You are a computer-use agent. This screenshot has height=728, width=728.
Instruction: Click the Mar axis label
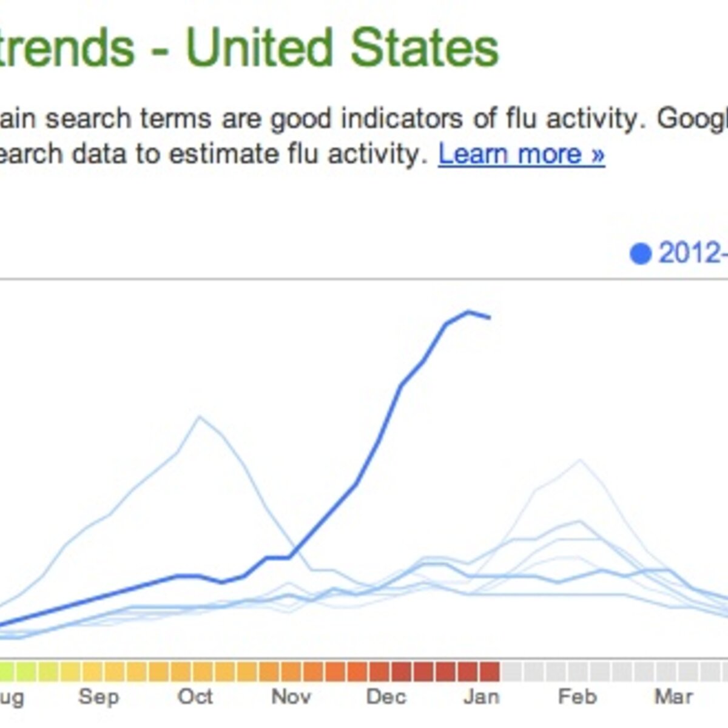673,696
